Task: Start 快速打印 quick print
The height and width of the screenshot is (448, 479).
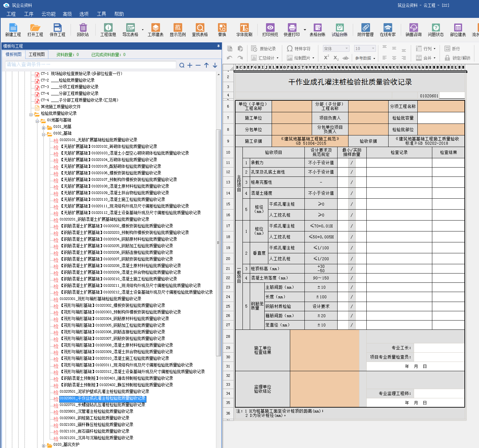Action: pos(292,30)
